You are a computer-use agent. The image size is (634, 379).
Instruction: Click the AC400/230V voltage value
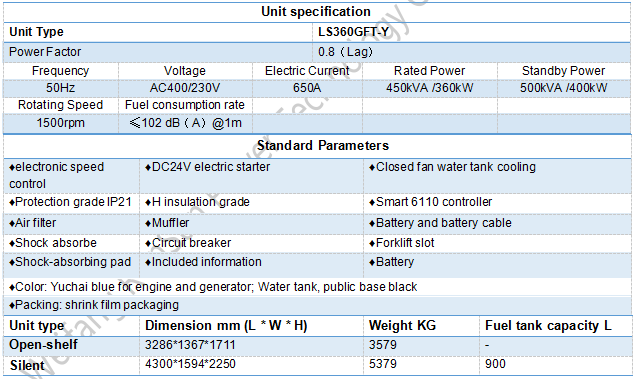coord(185,88)
